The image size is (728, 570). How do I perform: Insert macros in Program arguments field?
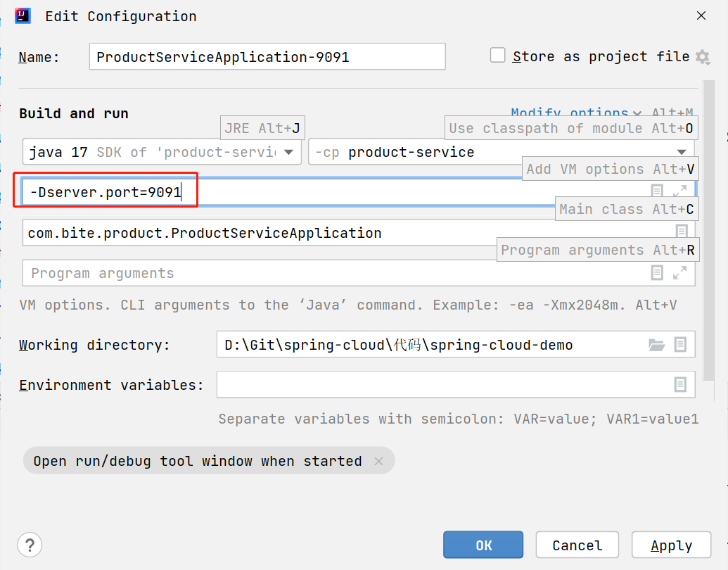(x=657, y=273)
